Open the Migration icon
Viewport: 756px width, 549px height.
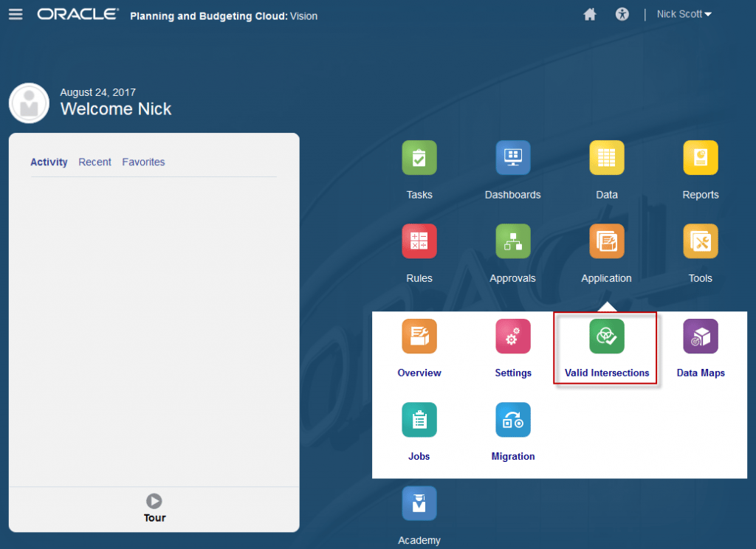tap(513, 419)
